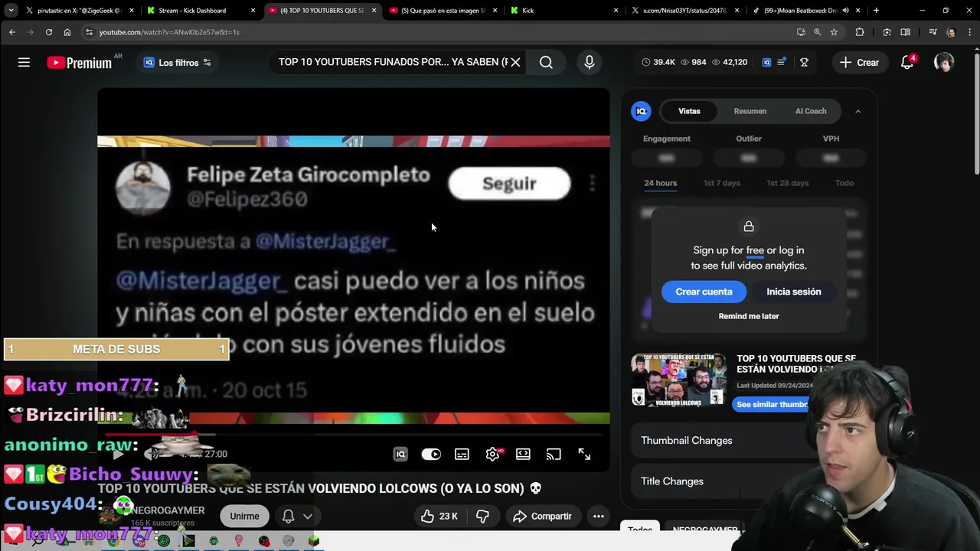Open the Chrome three-dot menu
Viewport: 980px width, 551px height.
970,32
